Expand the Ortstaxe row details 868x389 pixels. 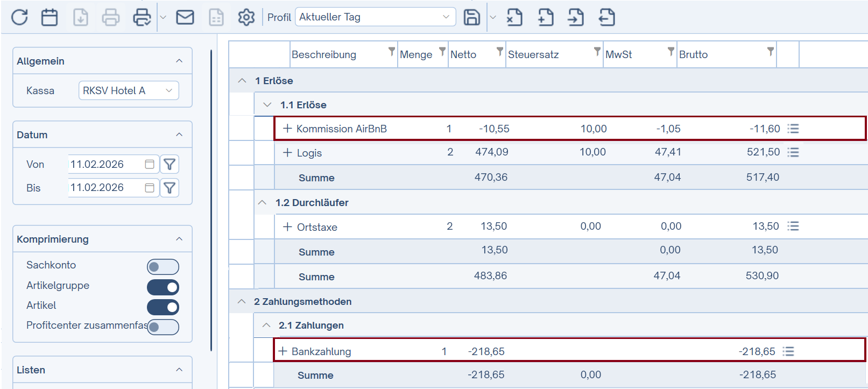coord(287,227)
